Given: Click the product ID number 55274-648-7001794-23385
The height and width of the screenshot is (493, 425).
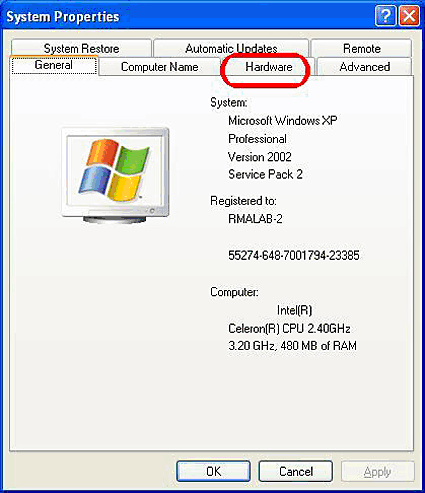Looking at the screenshot, I should click(294, 256).
